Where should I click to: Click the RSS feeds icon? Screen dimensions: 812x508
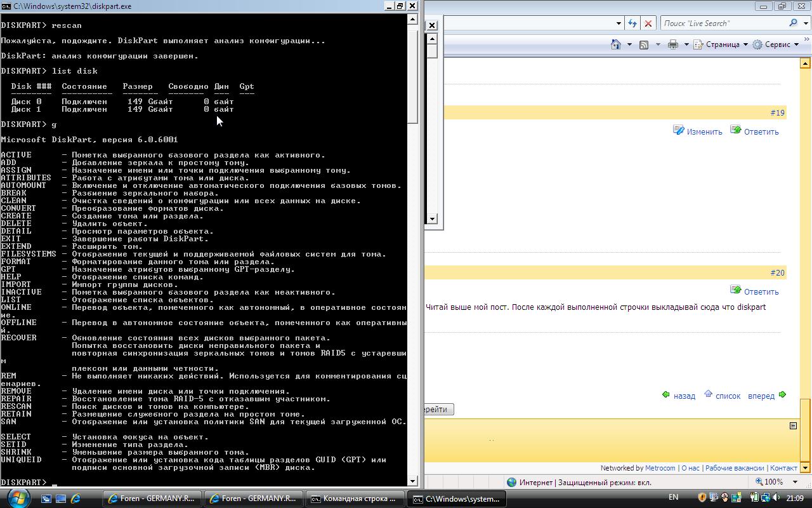tap(644, 44)
